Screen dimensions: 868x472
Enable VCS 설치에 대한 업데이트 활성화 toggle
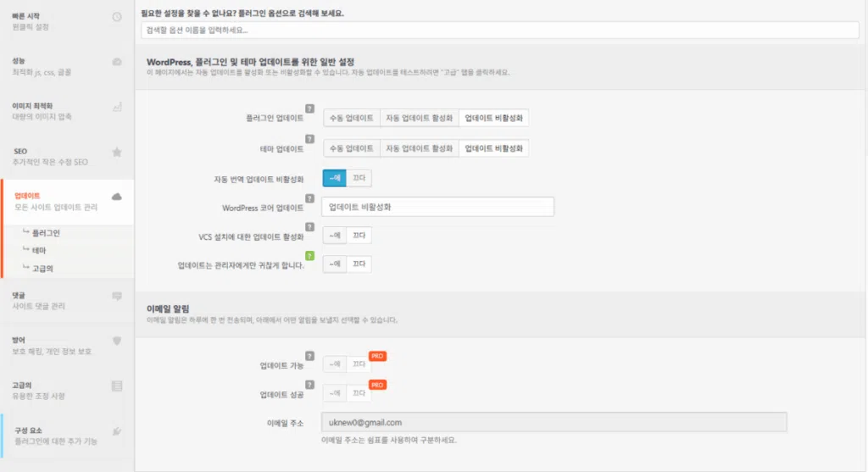335,236
